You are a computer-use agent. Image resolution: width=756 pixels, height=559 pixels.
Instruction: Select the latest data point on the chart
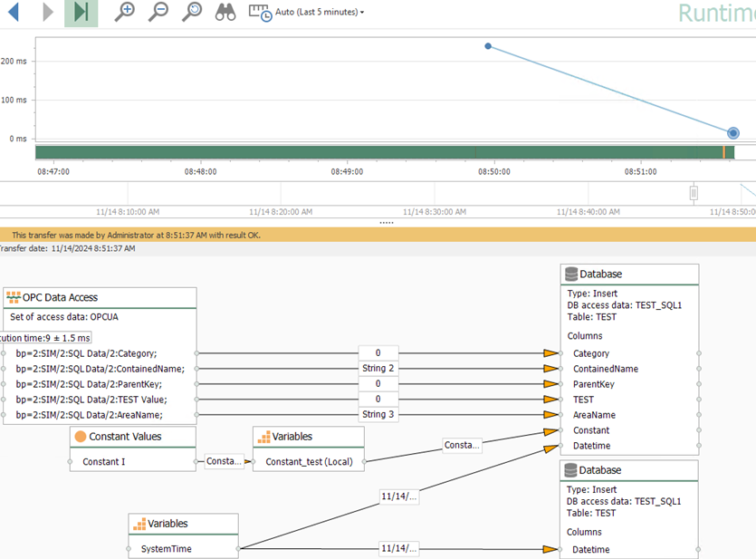click(x=733, y=133)
